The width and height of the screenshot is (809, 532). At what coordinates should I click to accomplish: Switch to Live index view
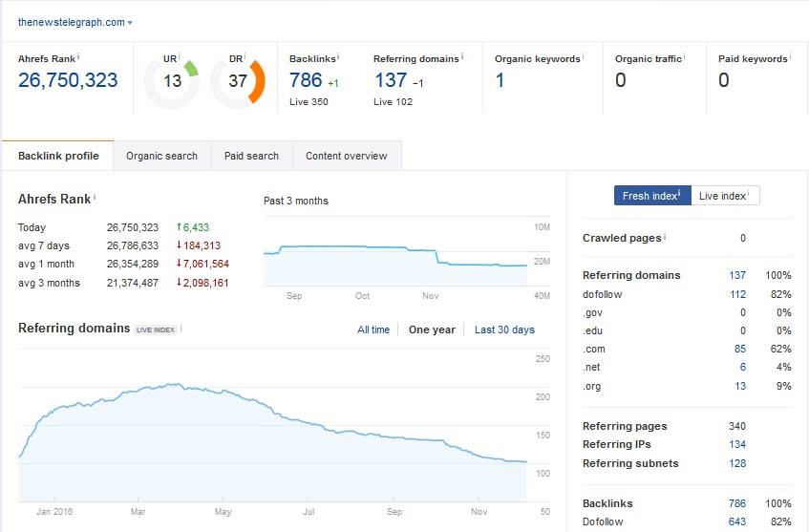tap(724, 196)
